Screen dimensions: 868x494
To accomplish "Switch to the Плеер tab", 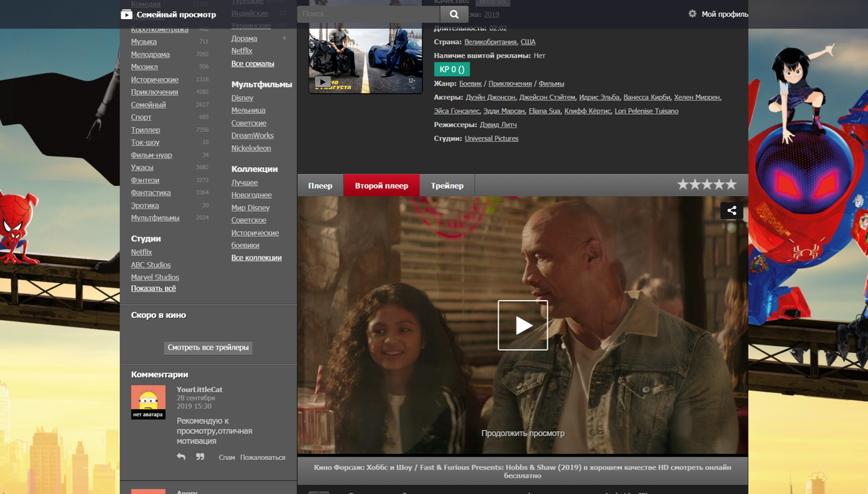I will [320, 185].
